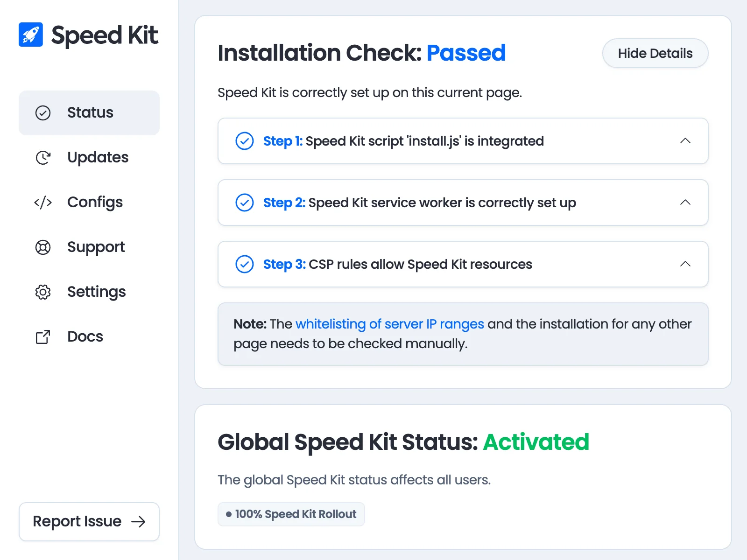Click 'Speed Kit is correctly set up' text
This screenshot has height=560, width=747.
(370, 93)
